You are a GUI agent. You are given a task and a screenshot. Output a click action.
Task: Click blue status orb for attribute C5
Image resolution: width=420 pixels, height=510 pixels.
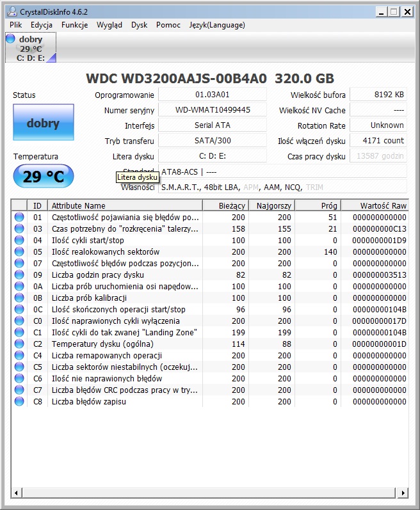[19, 367]
